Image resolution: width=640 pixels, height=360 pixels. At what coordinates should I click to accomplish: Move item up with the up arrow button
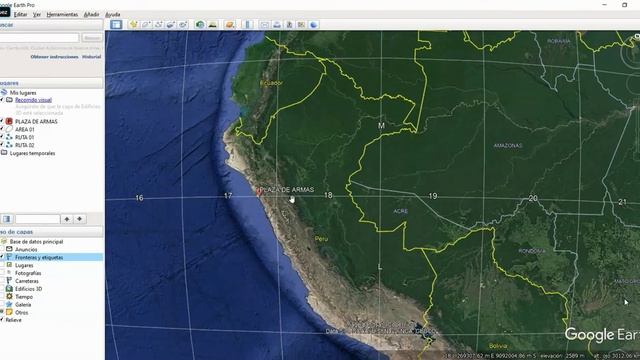[67, 219]
